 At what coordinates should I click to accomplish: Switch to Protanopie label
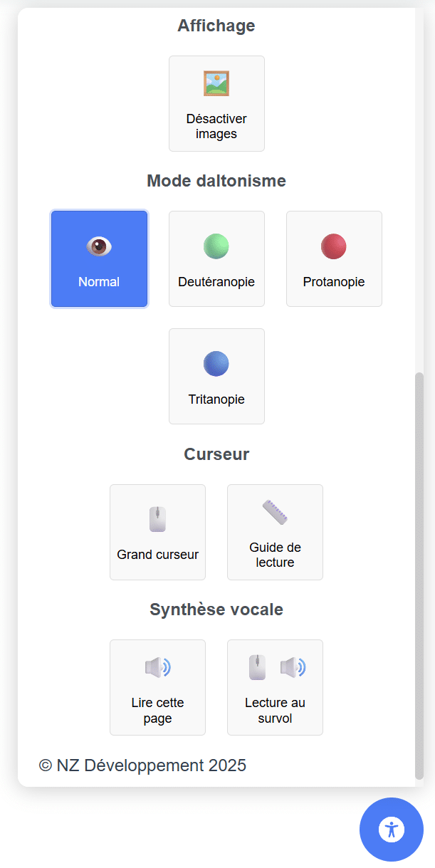pyautogui.click(x=334, y=282)
